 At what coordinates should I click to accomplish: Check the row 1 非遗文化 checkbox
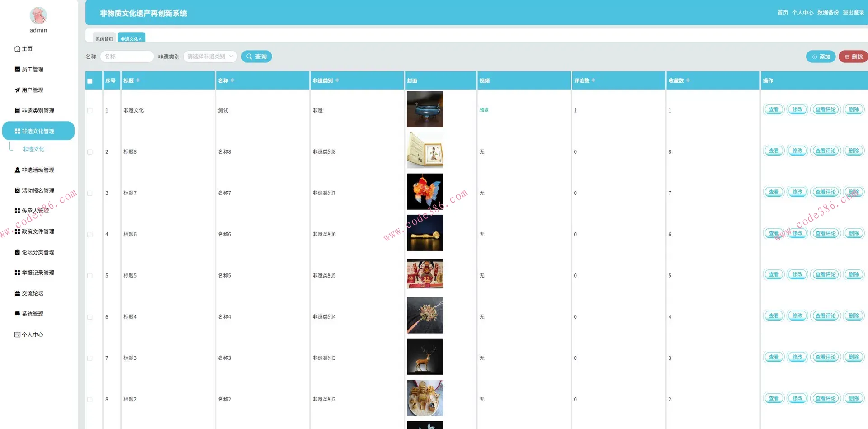point(90,111)
